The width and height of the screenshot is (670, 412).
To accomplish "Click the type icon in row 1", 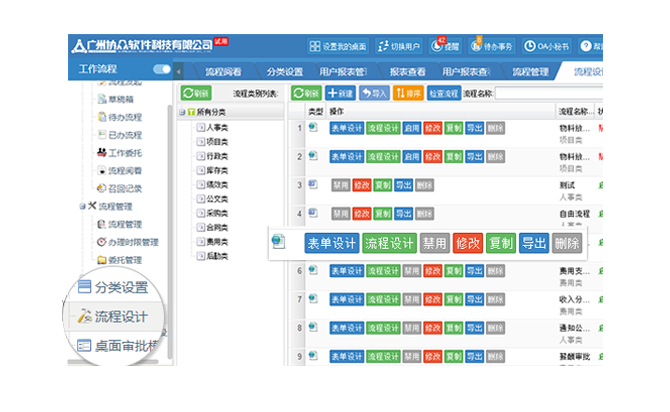I will 313,128.
